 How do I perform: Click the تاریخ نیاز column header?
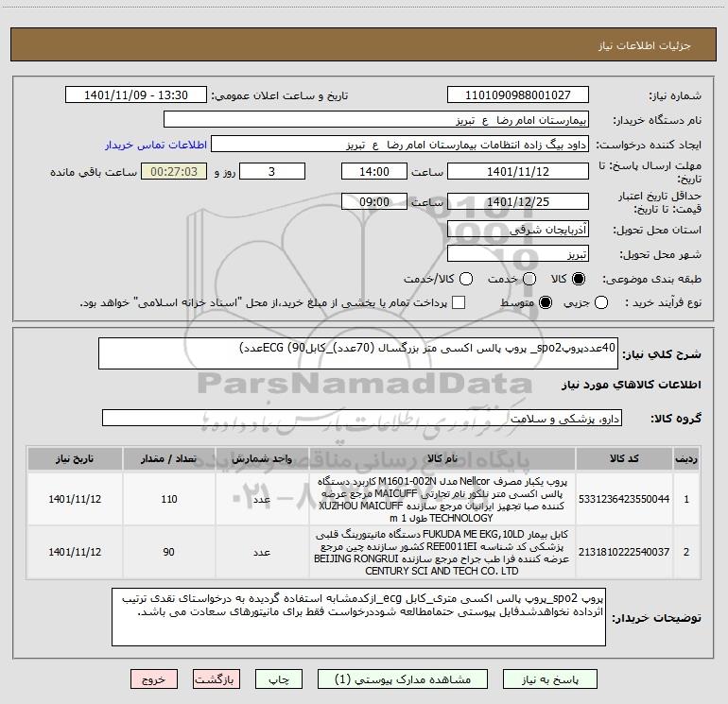tap(75, 459)
